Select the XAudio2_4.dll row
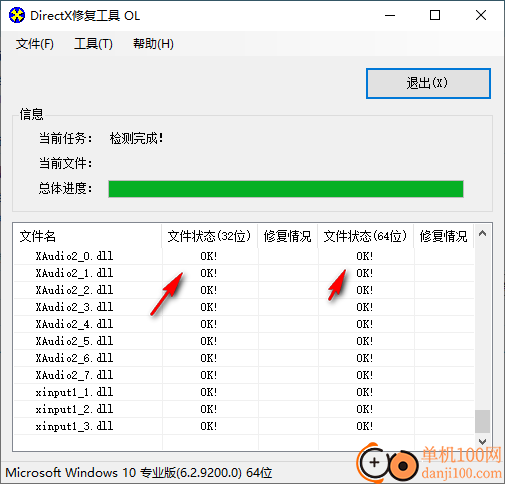The height and width of the screenshot is (484, 505). pyautogui.click(x=244, y=324)
